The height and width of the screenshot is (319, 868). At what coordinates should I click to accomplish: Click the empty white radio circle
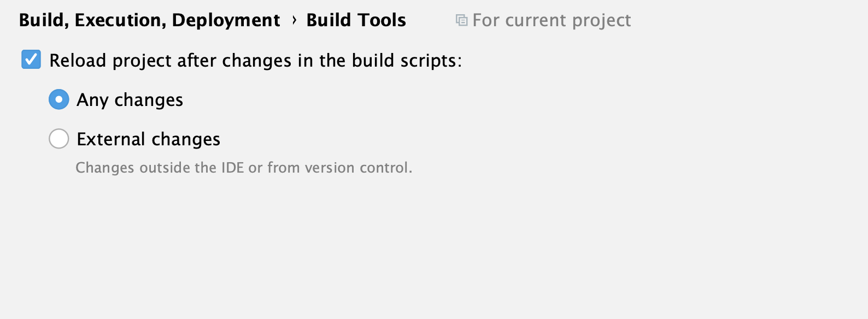pyautogui.click(x=59, y=139)
